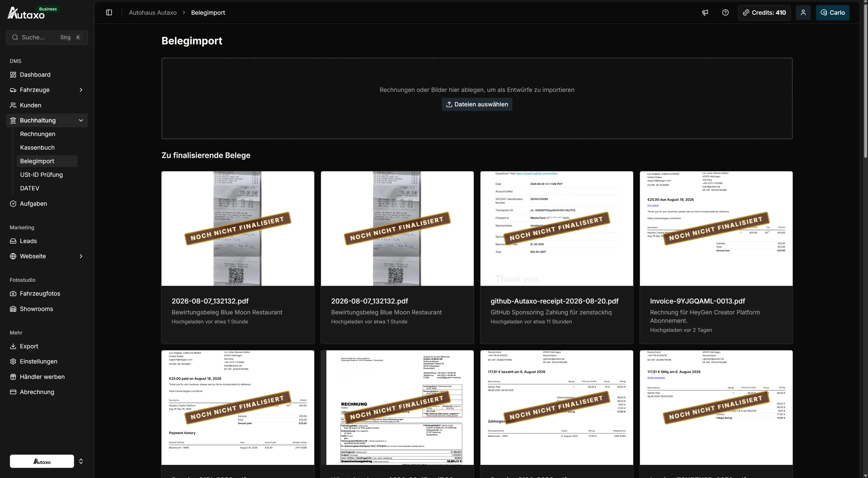
Task: Open the help question mark icon
Action: point(725,12)
